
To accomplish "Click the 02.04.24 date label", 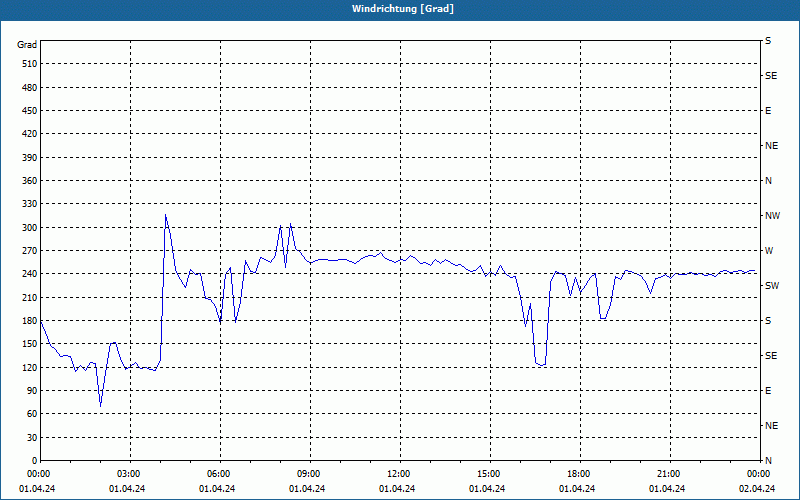I will 757,489.
